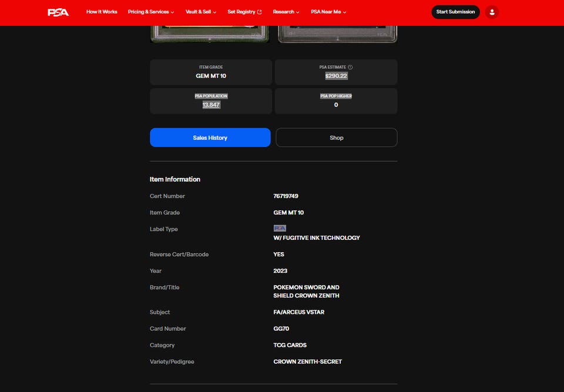Open the How It Works page
This screenshot has height=392, width=564.
102,12
